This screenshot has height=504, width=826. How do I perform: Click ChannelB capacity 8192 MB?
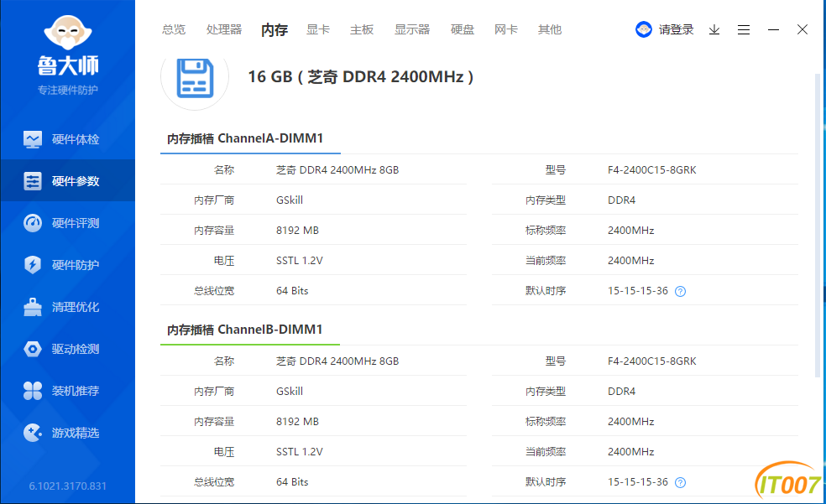point(297,422)
